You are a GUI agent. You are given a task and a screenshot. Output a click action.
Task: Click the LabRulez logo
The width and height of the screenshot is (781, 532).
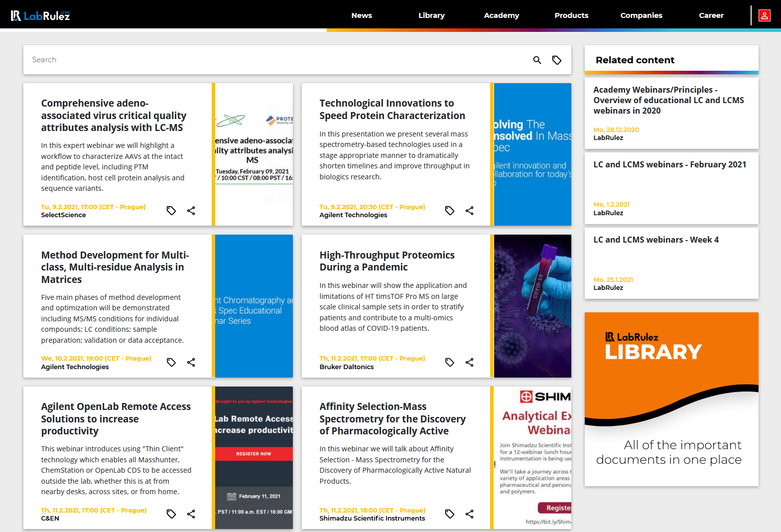(40, 15)
